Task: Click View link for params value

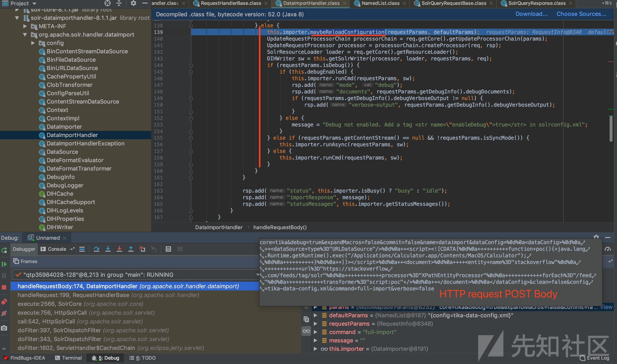Action: tap(606, 307)
